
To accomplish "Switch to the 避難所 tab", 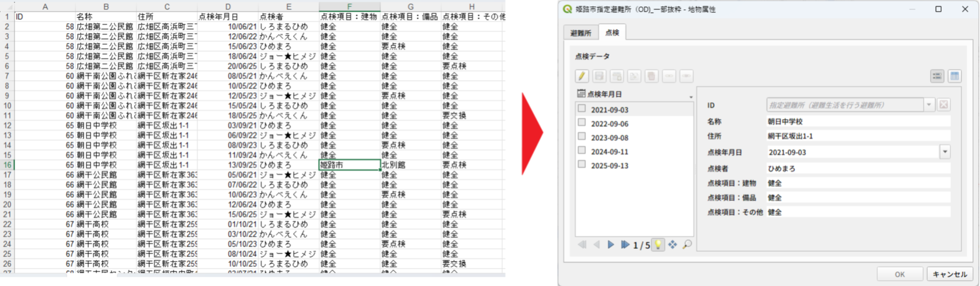I will pos(580,33).
